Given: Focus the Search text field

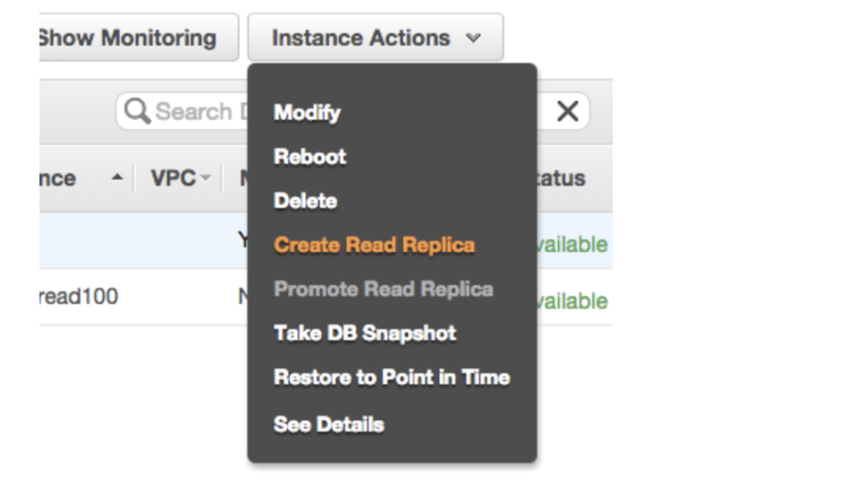Looking at the screenshot, I should [198, 112].
